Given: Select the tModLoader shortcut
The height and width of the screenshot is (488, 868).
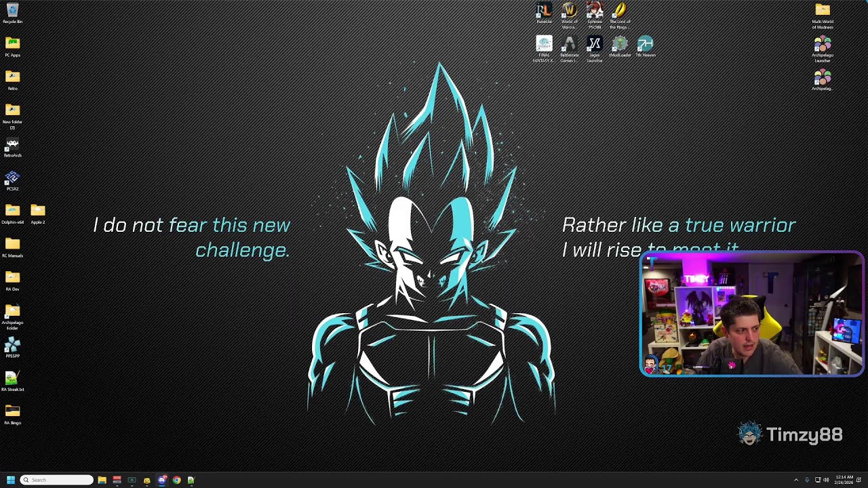Looking at the screenshot, I should click(x=620, y=47).
